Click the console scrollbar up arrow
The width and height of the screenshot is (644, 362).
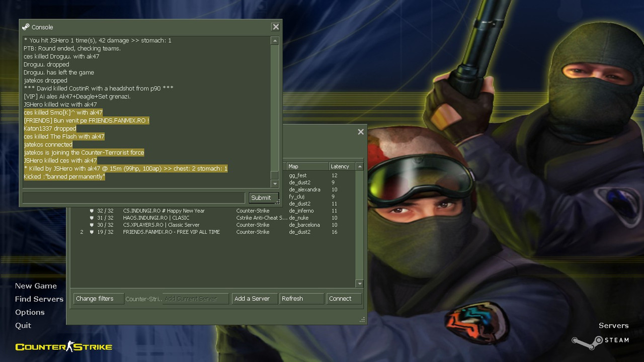pyautogui.click(x=275, y=41)
